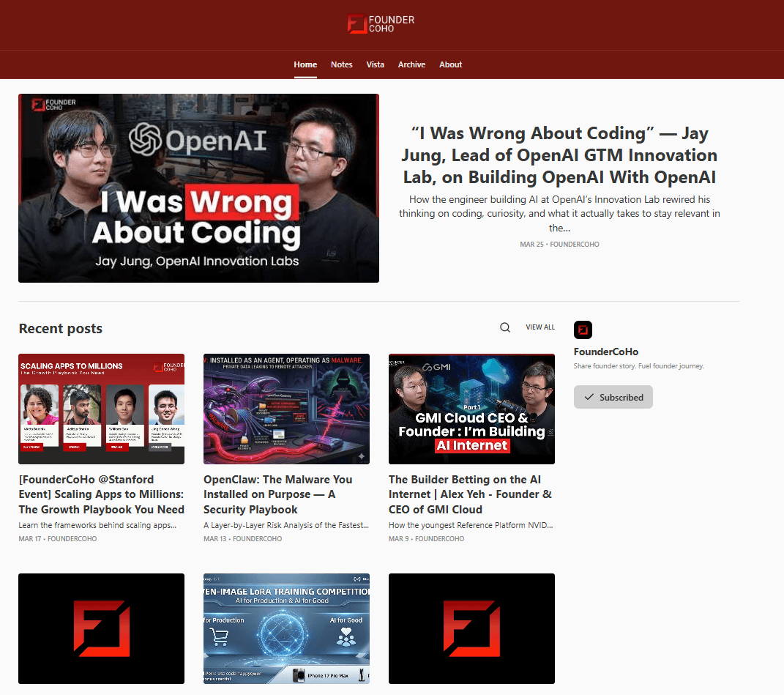The image size is (784, 695).
Task: Open "The Builder Betting on the AI Internet" title
Action: click(470, 494)
